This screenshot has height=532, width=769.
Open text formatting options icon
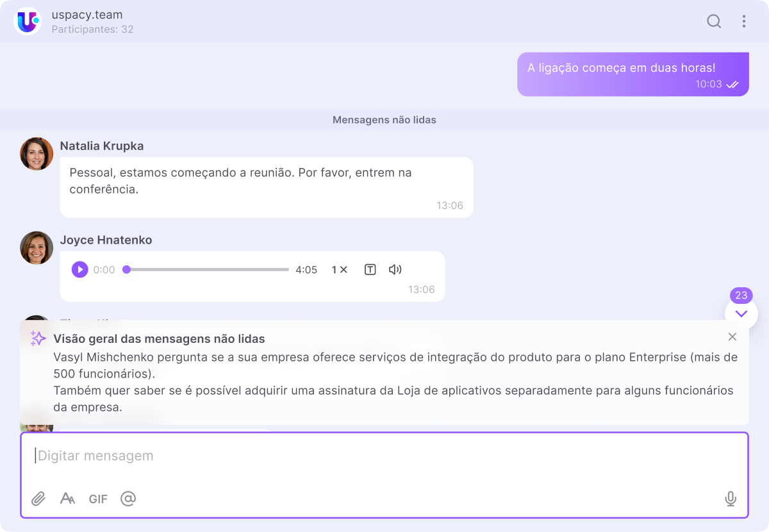coord(67,499)
